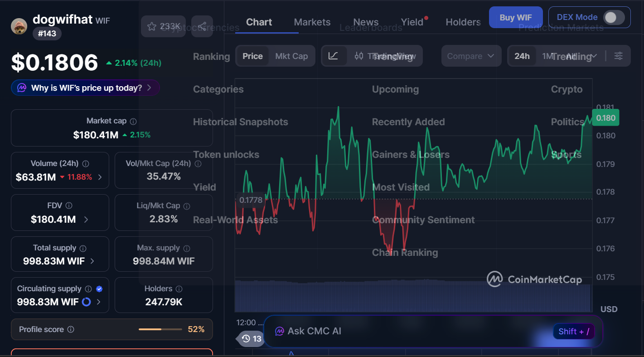
Task: Switch to the Markets tab
Action: point(312,22)
